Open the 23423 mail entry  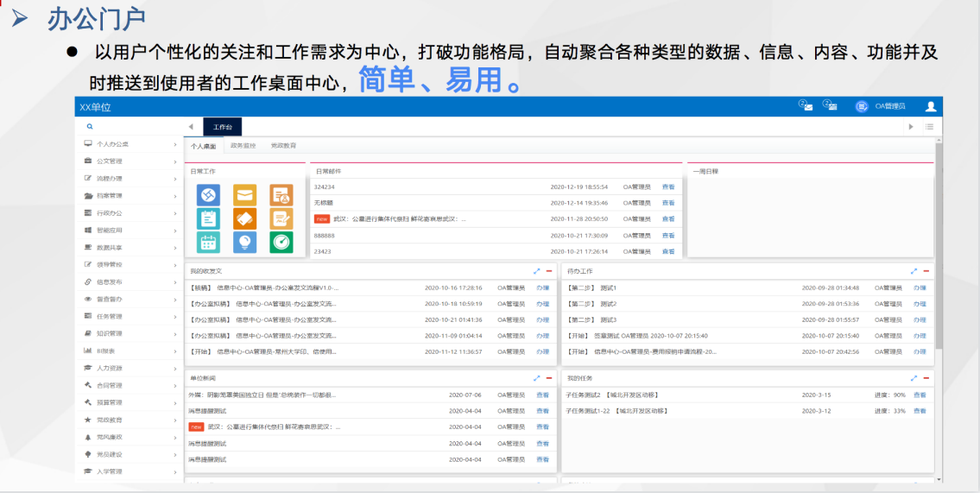tap(323, 252)
